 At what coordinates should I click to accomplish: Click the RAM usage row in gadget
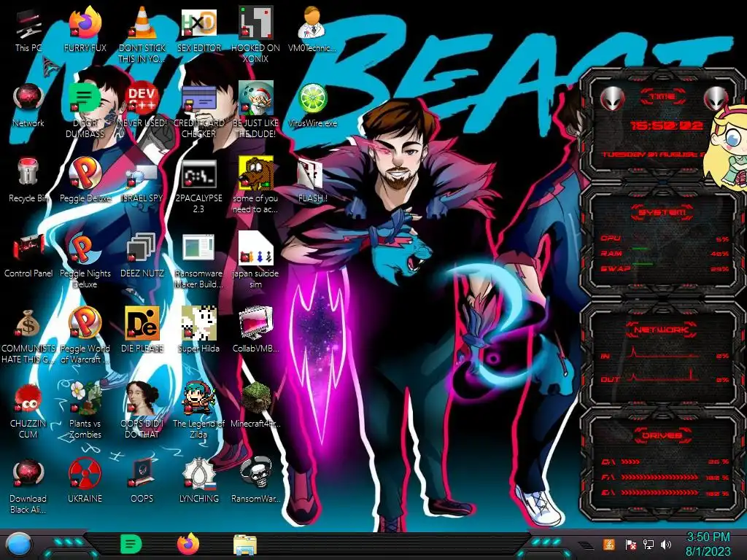(665, 253)
